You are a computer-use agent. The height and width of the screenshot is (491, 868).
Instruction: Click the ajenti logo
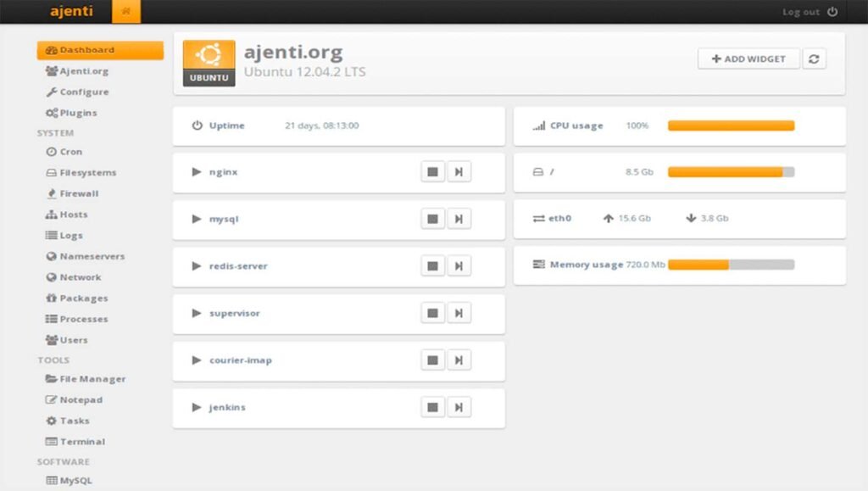coord(71,11)
